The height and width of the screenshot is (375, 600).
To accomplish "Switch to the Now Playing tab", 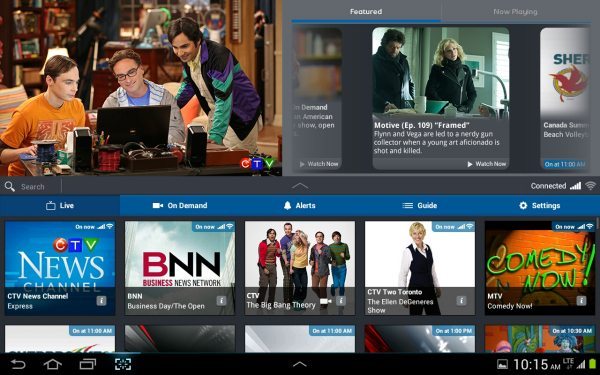I will pos(515,12).
